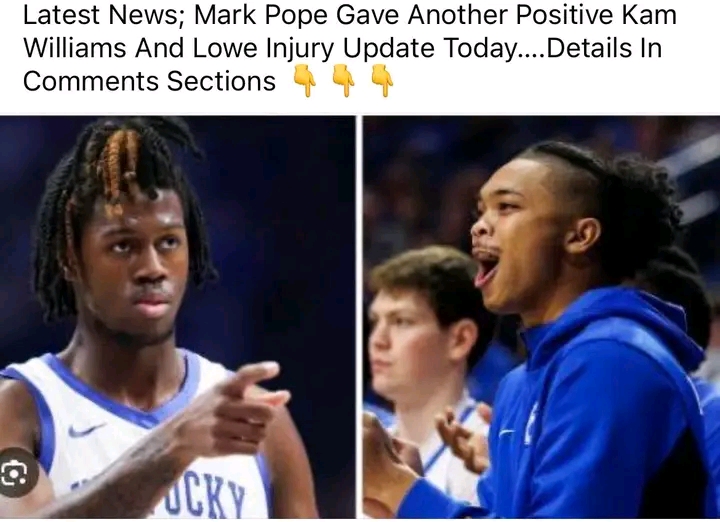
Task: Click the Nike swoosh on the blue hoodie
Action: pos(506,432)
